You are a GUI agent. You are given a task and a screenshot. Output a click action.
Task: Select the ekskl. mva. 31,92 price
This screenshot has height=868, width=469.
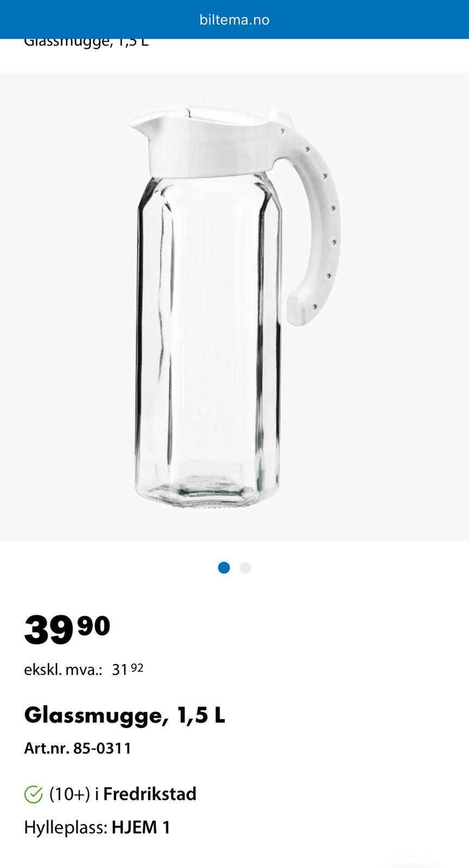pyautogui.click(x=84, y=669)
